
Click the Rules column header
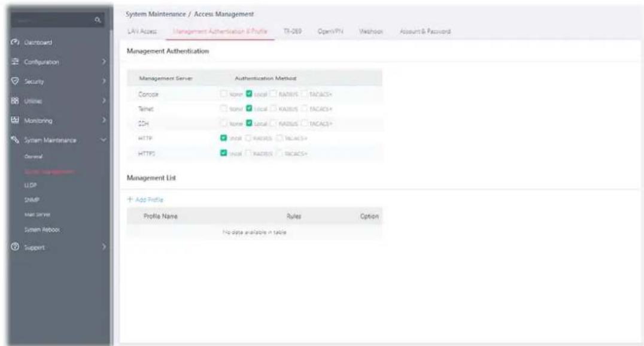tap(294, 216)
